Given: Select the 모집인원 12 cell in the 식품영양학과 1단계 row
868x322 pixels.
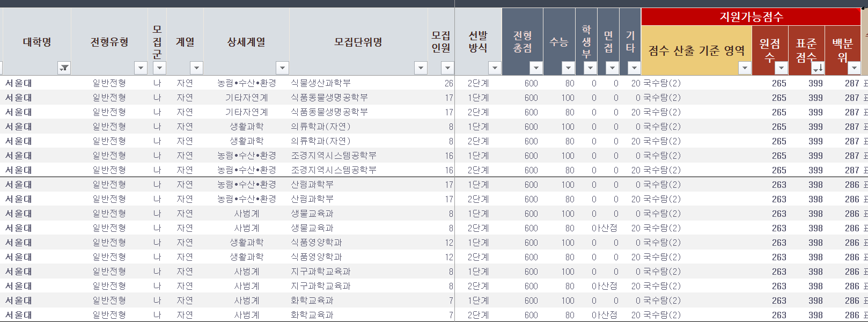Looking at the screenshot, I should point(441,243).
